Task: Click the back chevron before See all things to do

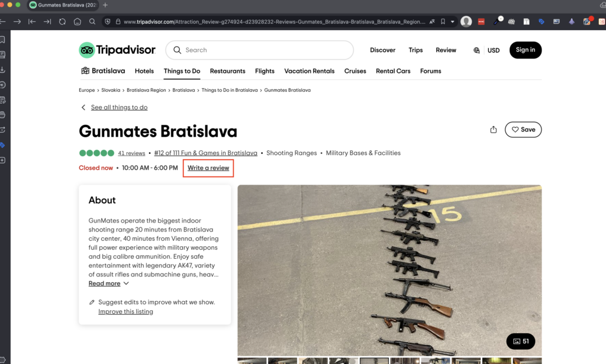Action: pyautogui.click(x=83, y=107)
